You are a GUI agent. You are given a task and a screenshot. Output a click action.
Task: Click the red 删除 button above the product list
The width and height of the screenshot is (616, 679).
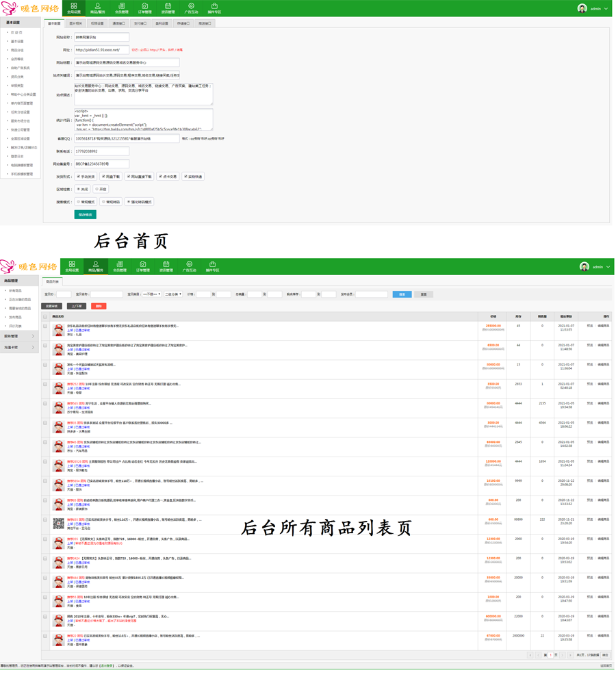click(99, 307)
